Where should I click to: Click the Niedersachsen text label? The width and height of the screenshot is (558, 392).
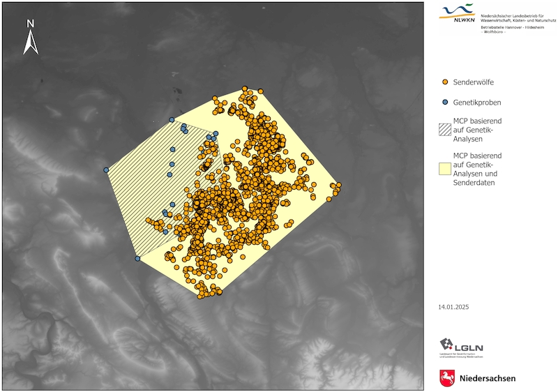488,379
